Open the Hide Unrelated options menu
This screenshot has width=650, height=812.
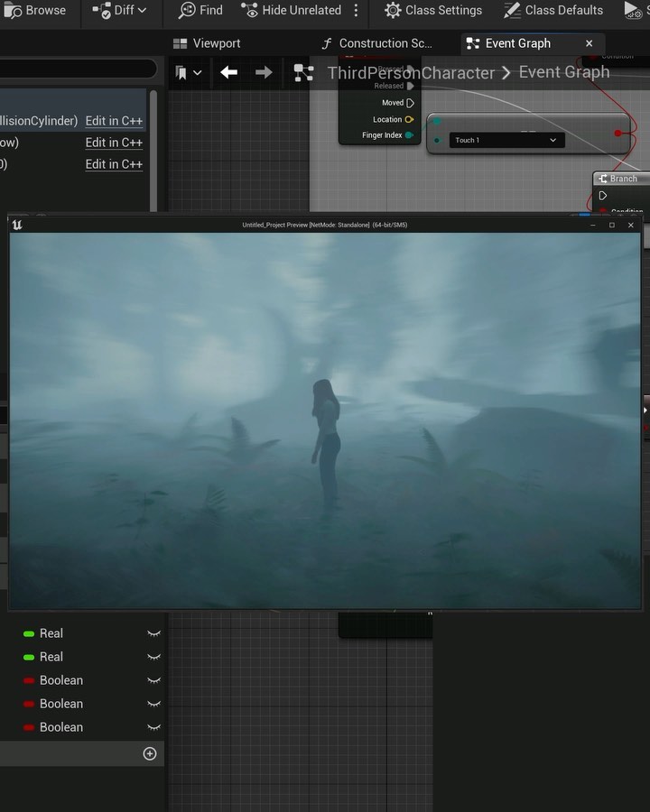356,11
